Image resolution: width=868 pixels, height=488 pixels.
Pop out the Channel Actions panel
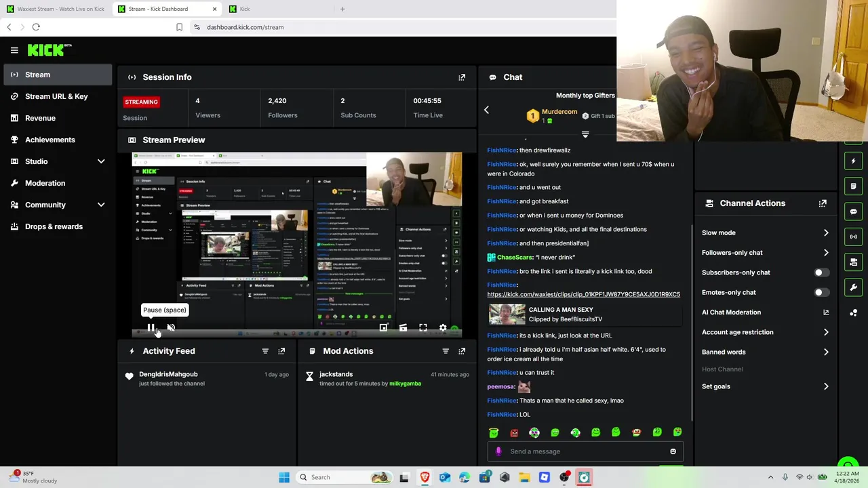[823, 203]
